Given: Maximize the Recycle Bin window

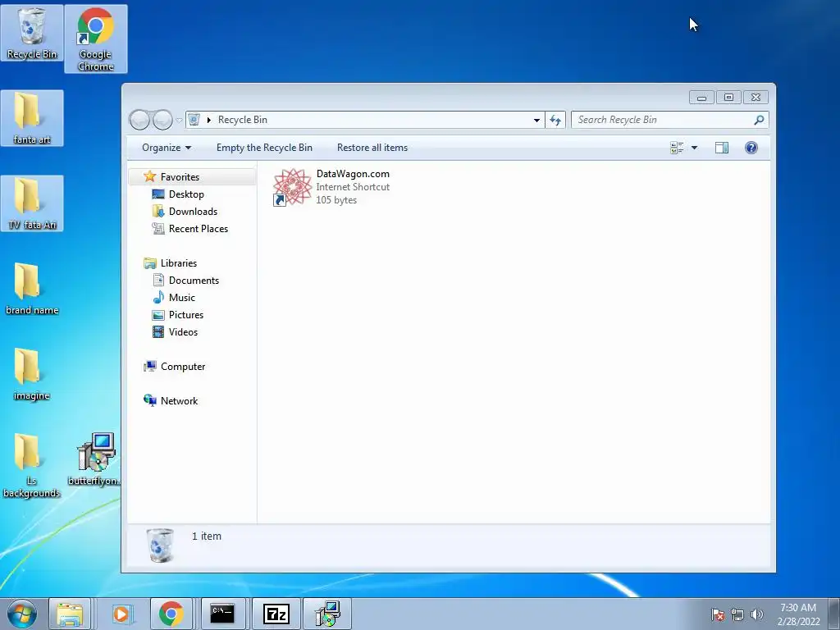Looking at the screenshot, I should tap(728, 98).
